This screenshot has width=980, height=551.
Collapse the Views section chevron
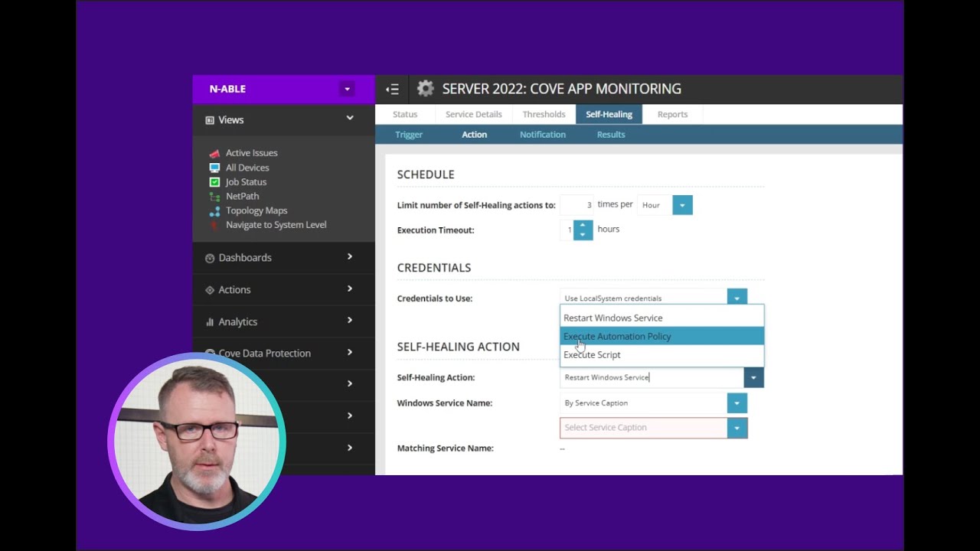350,118
